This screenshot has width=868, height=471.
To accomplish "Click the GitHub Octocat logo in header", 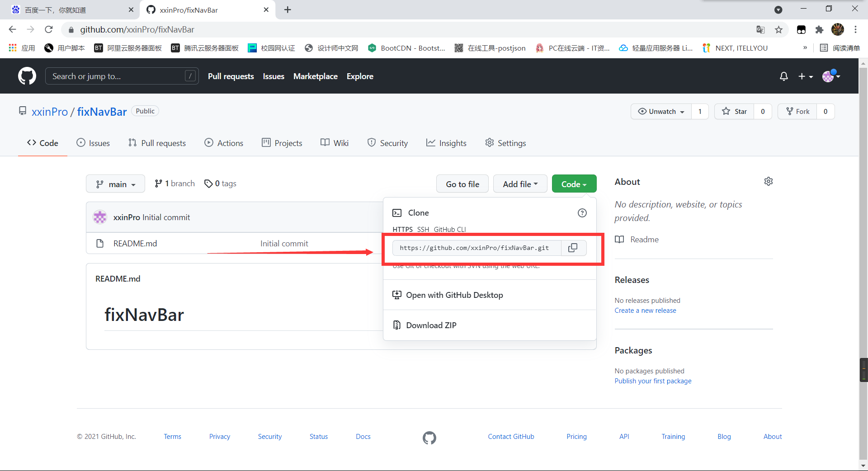I will [x=27, y=76].
